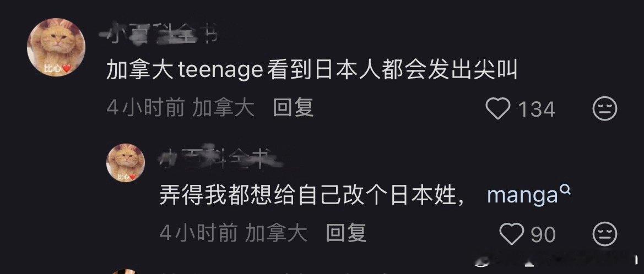The width and height of the screenshot is (644, 274).
Task: Tap the dislike face on the reply comment
Action: [x=605, y=234]
